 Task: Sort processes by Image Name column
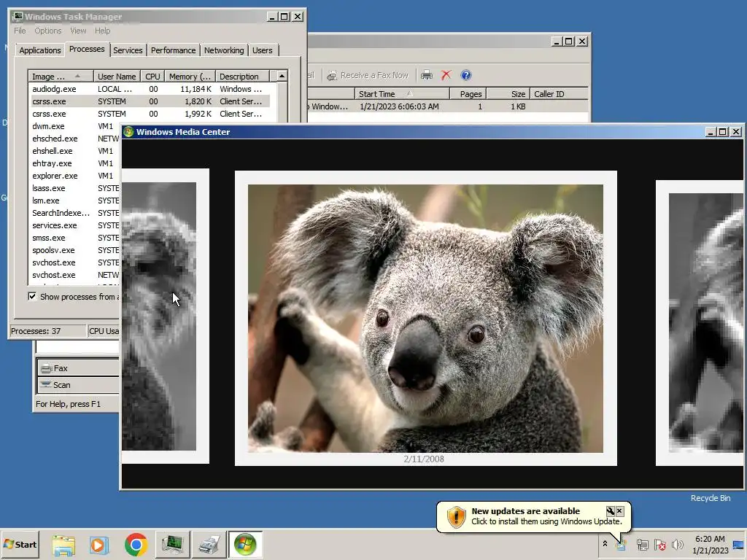[x=61, y=76]
